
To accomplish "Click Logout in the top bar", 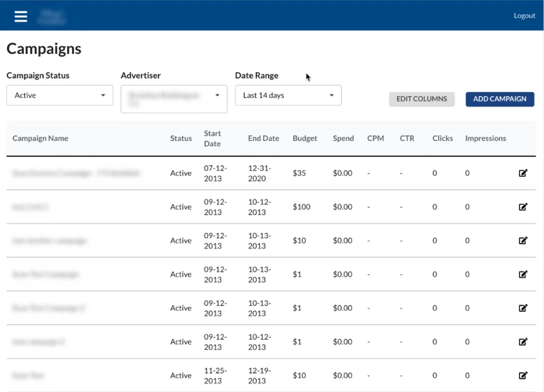I will [x=524, y=15].
